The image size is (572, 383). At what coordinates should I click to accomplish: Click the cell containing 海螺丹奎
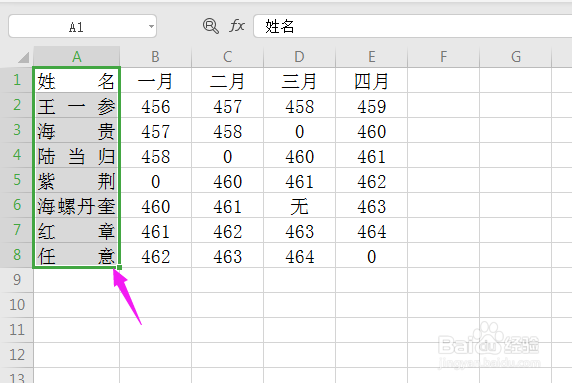click(77, 205)
